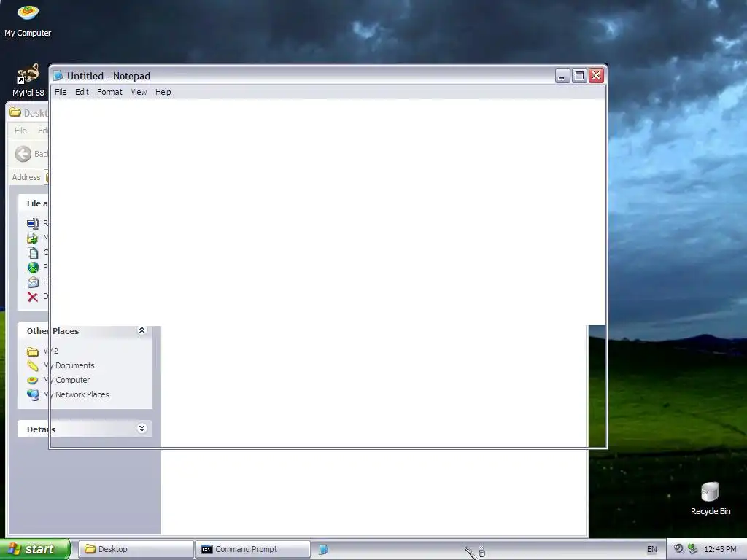Click the My Computer icon in Other Places
This screenshot has width=747, height=560.
point(32,380)
